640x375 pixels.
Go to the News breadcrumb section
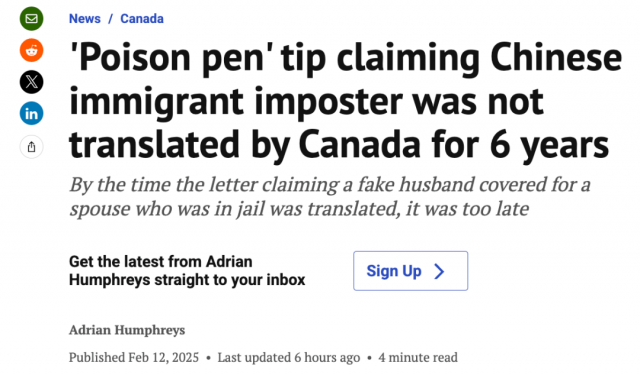84,19
